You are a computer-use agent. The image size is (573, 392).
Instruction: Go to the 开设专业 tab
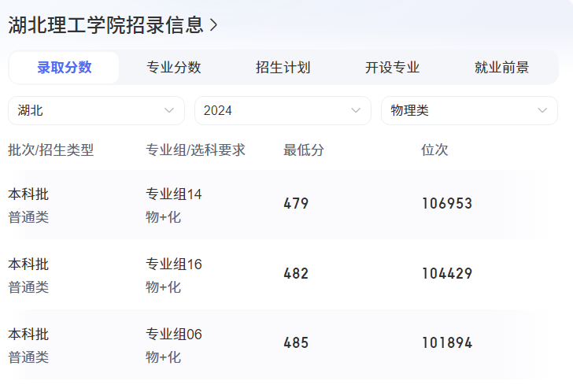click(392, 68)
